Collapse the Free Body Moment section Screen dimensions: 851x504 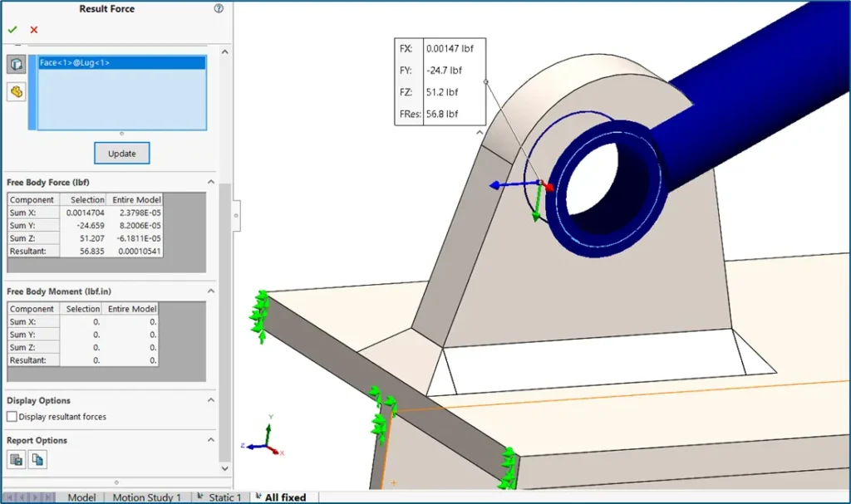click(211, 291)
